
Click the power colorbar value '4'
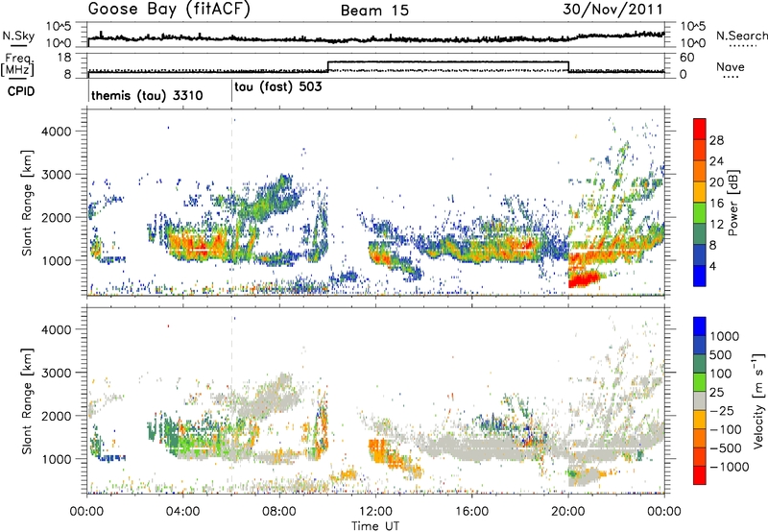[713, 266]
